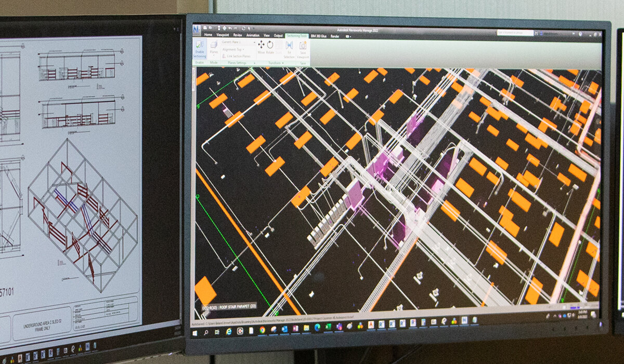Select the Rotate transform tool

(270, 47)
